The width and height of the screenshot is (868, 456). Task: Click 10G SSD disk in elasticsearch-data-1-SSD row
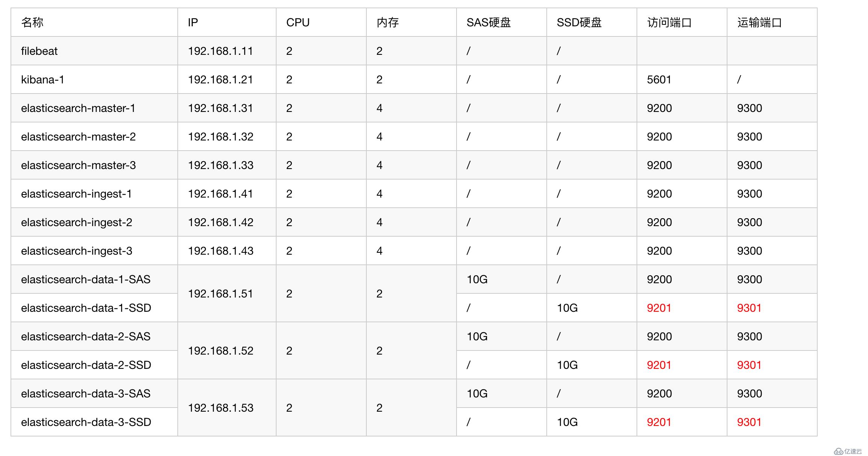click(x=567, y=308)
